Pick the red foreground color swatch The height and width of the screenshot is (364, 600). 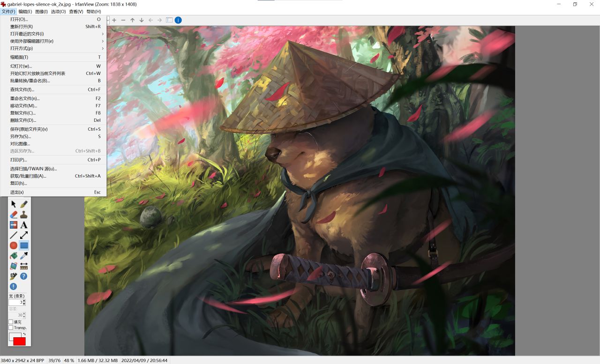click(20, 342)
